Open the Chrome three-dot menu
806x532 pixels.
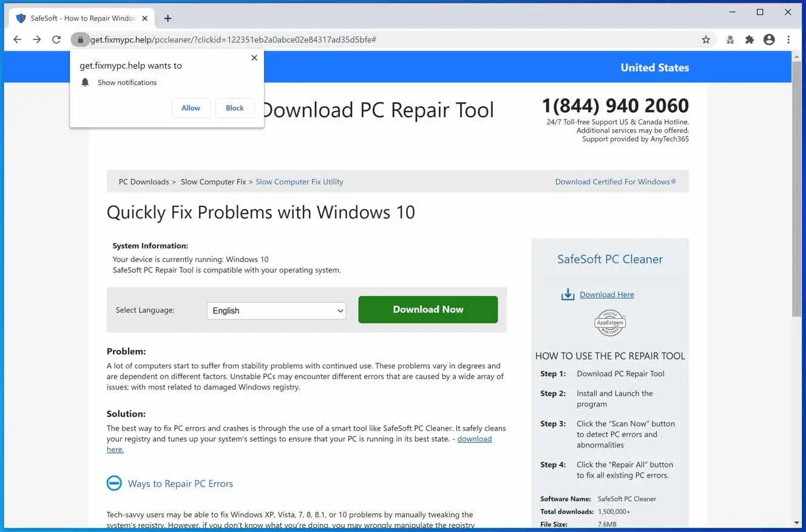pyautogui.click(x=788, y=39)
